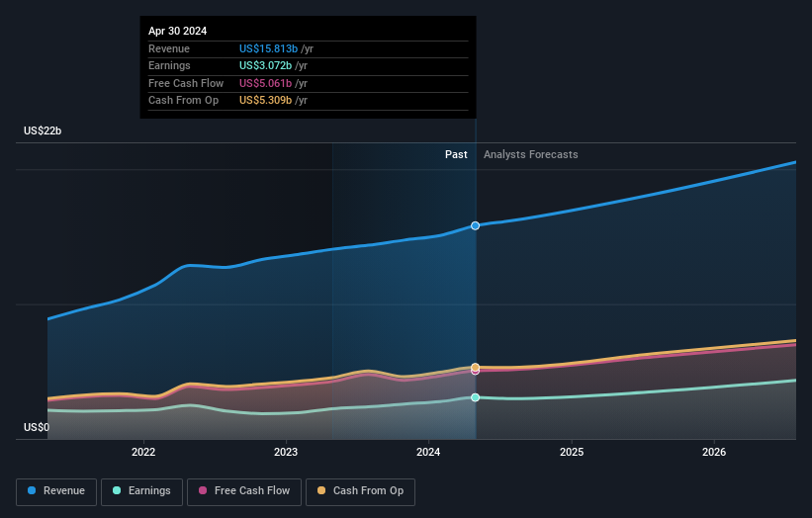Toggle the Earnings legend series
The height and width of the screenshot is (518, 812).
tap(141, 491)
